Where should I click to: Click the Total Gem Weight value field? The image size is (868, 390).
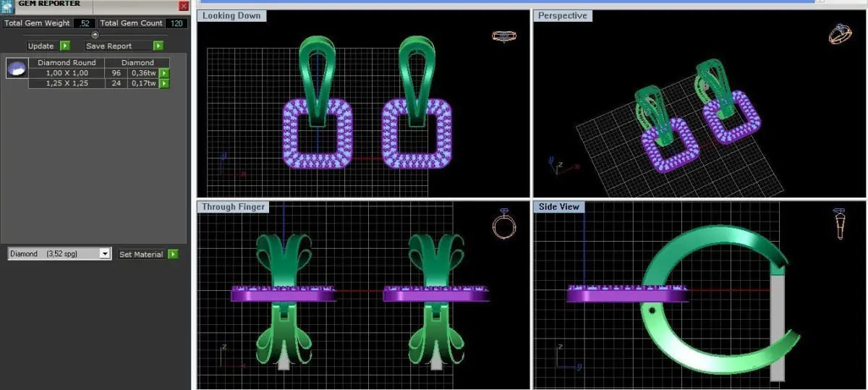pyautogui.click(x=84, y=23)
